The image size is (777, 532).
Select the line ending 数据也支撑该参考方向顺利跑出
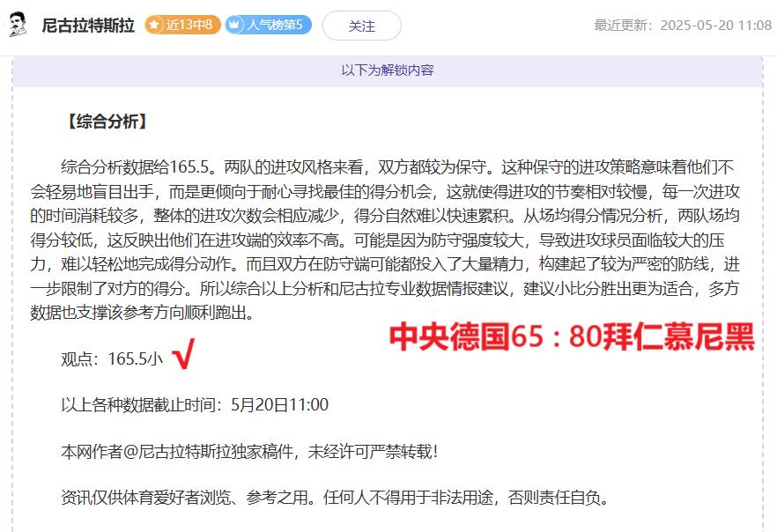142,313
